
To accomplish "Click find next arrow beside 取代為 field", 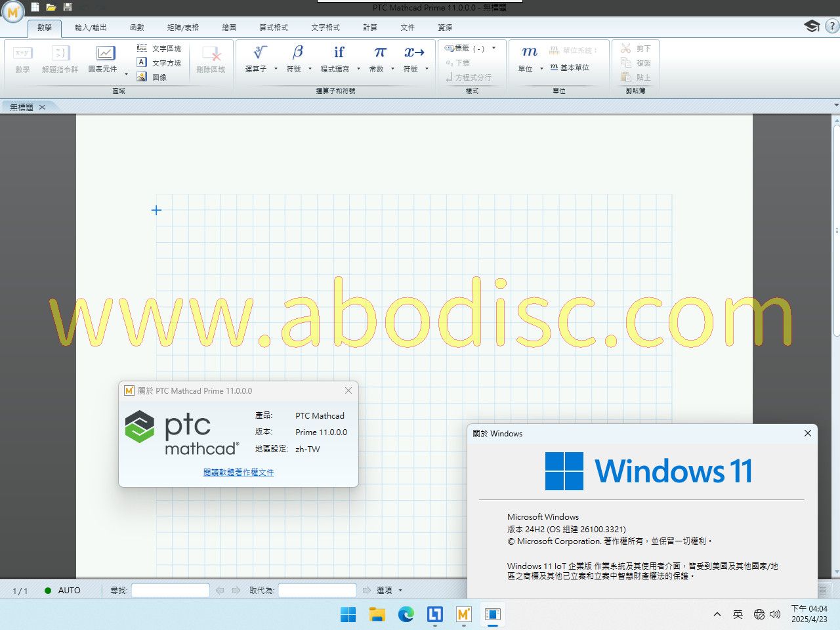I will click(236, 590).
